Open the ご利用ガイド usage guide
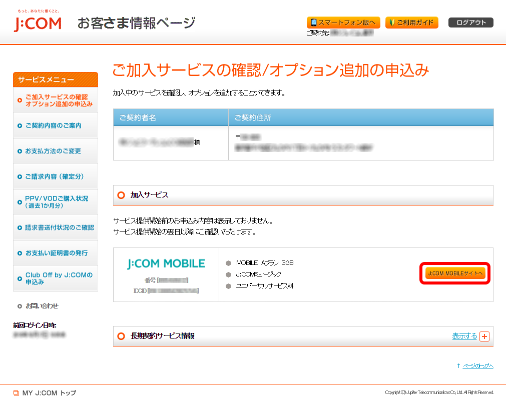 click(x=412, y=22)
